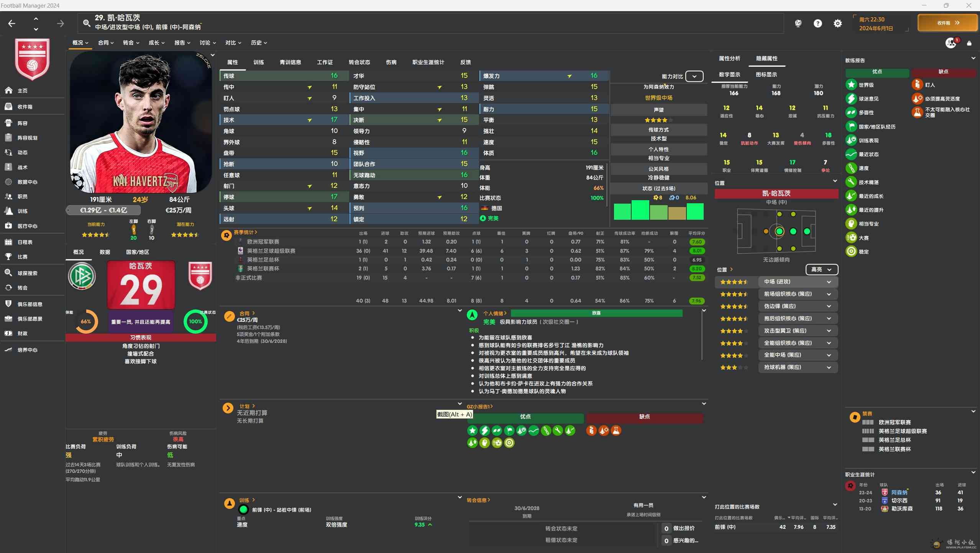Click the green 欣喜 morale bar
This screenshot has width=980, height=553.
pos(596,313)
